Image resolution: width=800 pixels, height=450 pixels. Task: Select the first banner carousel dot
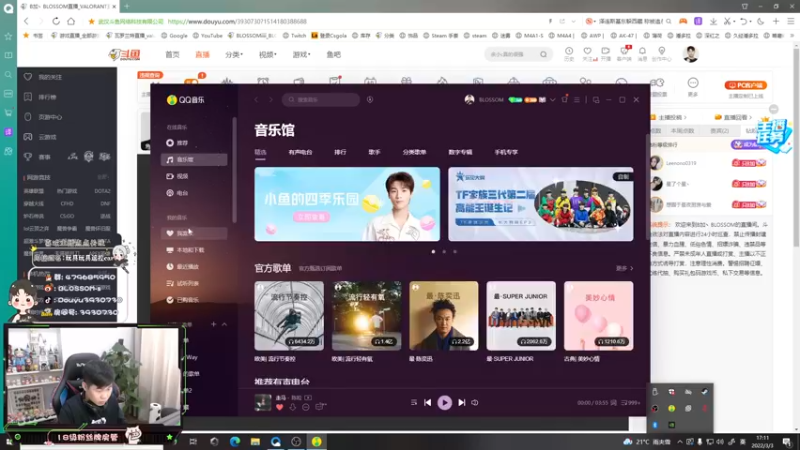click(433, 252)
